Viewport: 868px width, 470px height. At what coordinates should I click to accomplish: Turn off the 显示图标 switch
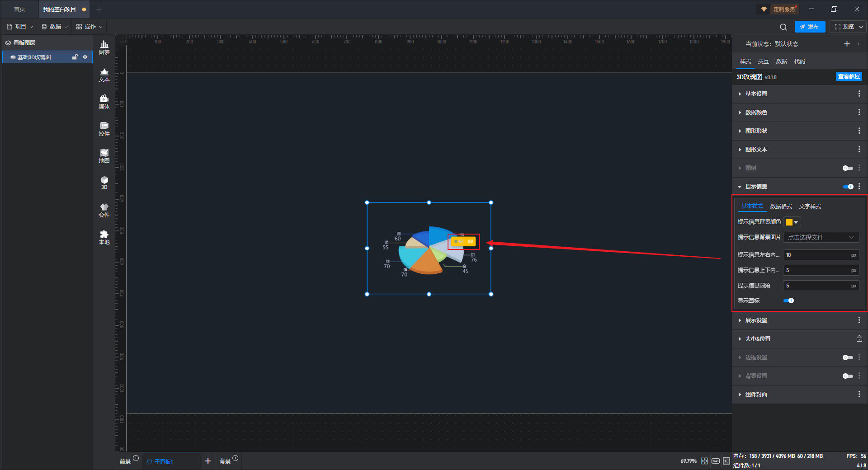(x=788, y=301)
